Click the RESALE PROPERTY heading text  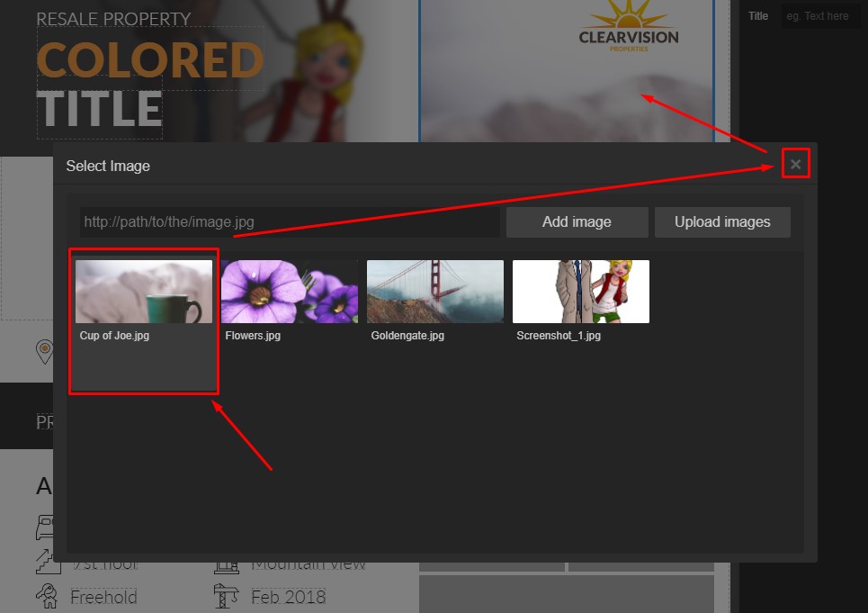[113, 19]
